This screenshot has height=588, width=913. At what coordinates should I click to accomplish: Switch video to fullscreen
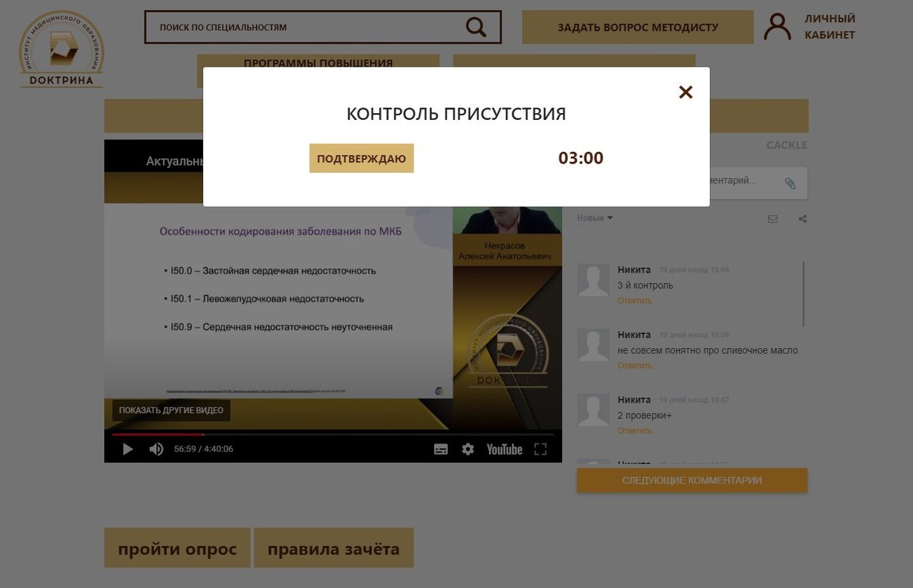[x=540, y=449]
